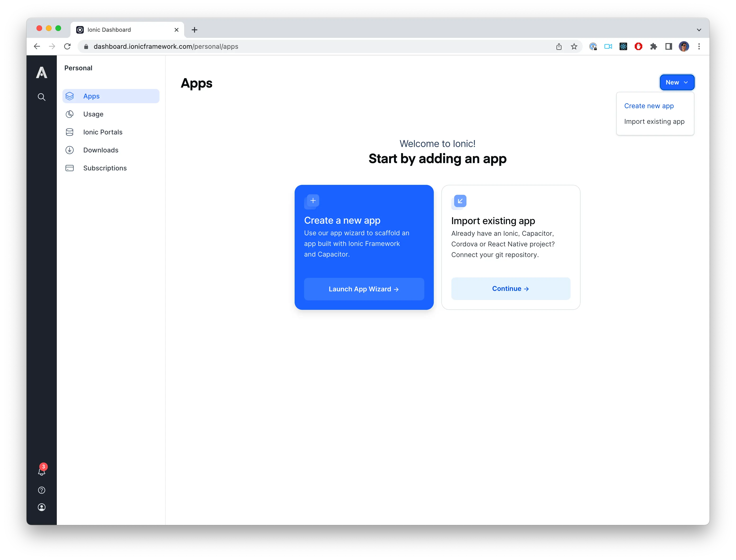Choose Import existing app menu entry
The height and width of the screenshot is (560, 736).
[x=654, y=122]
